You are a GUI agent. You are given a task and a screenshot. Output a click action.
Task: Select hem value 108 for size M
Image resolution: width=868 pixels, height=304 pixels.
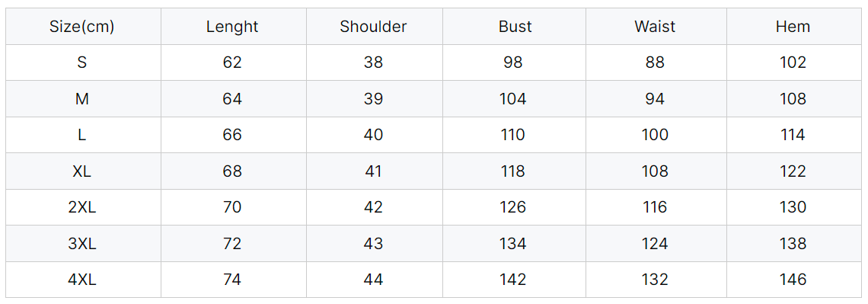pyautogui.click(x=793, y=99)
